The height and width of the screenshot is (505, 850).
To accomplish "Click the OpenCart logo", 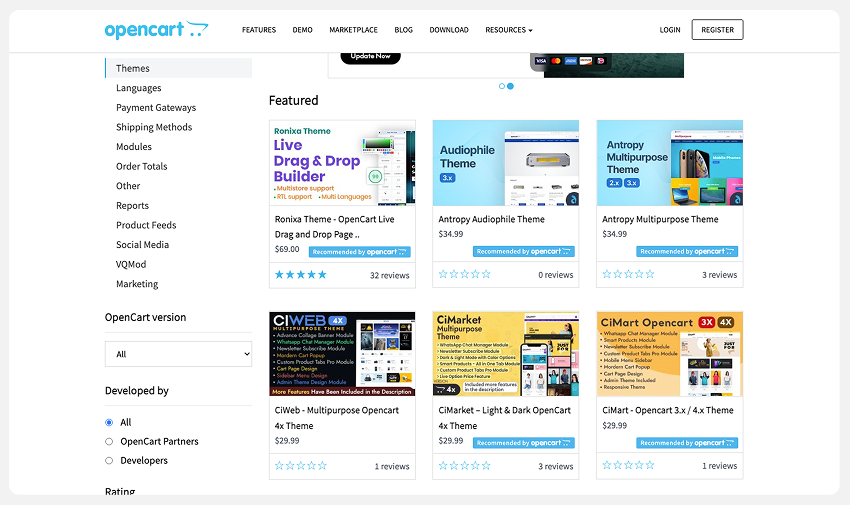I will [x=156, y=30].
